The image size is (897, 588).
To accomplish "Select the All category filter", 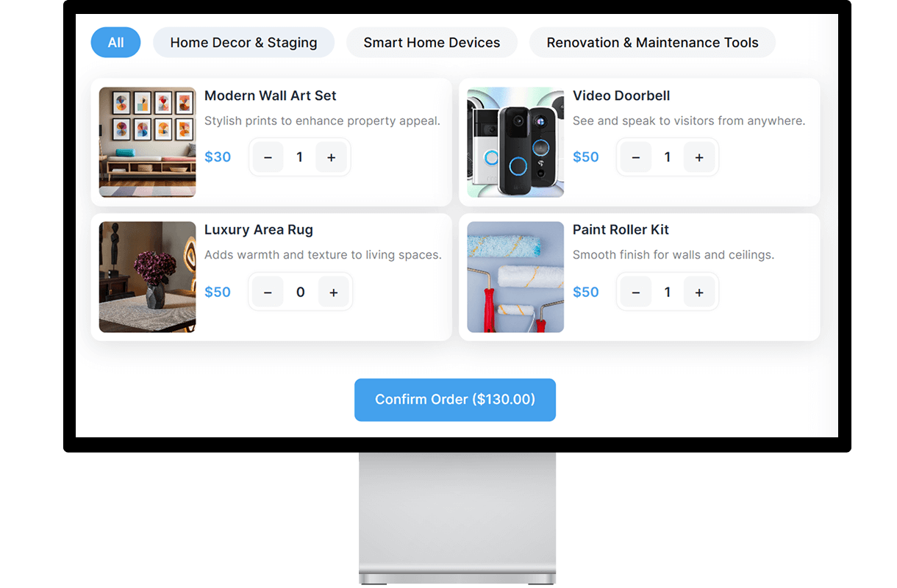I will point(115,43).
